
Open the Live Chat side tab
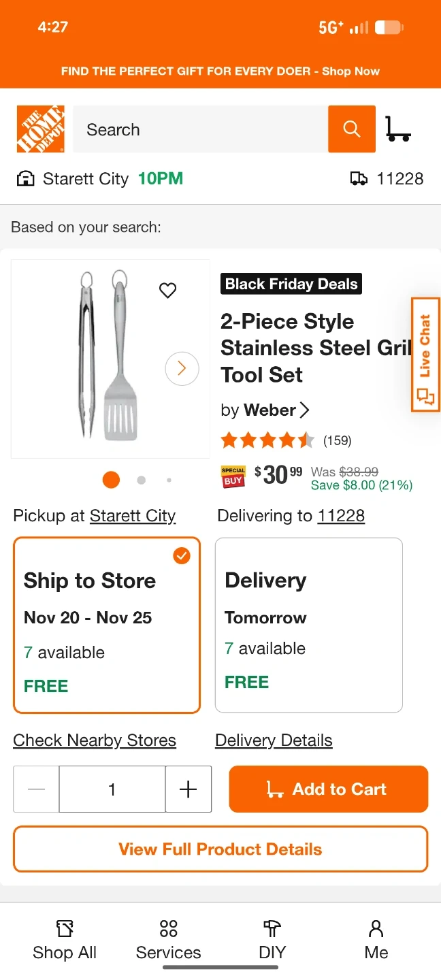tap(426, 354)
